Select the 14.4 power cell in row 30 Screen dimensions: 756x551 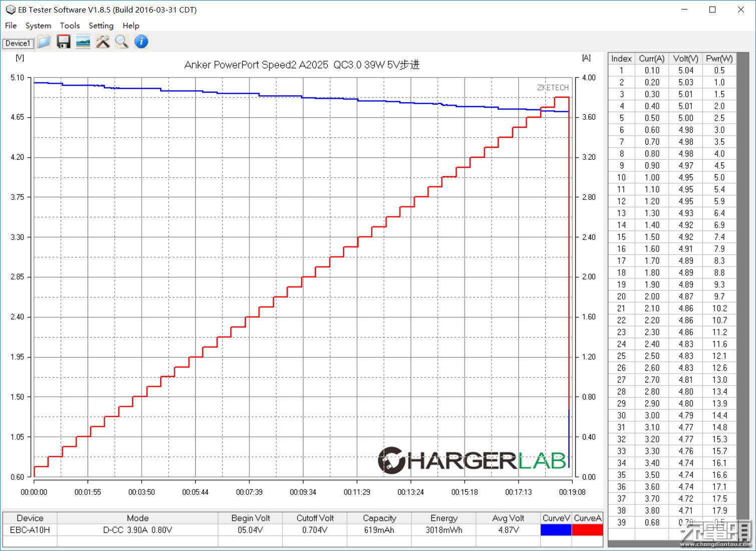[719, 416]
